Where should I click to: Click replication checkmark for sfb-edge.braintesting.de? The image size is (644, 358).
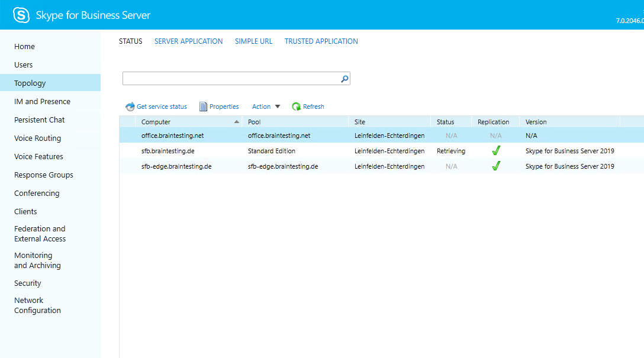[x=496, y=166]
